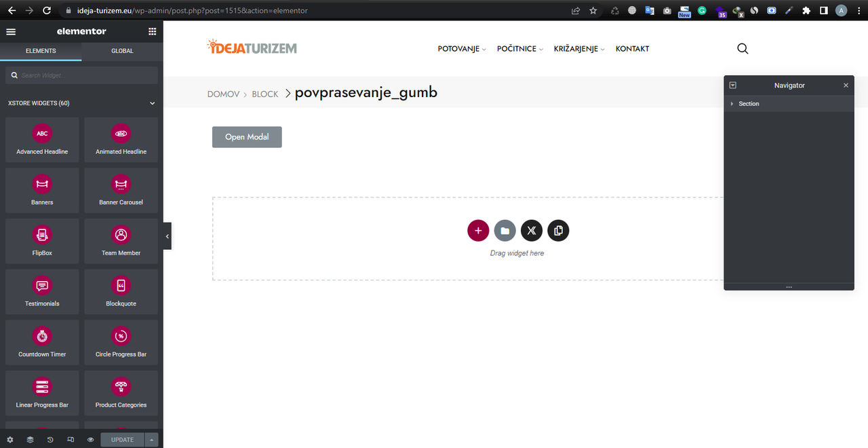Go to Block breadcrumb link
This screenshot has height=448, width=868.
click(265, 94)
